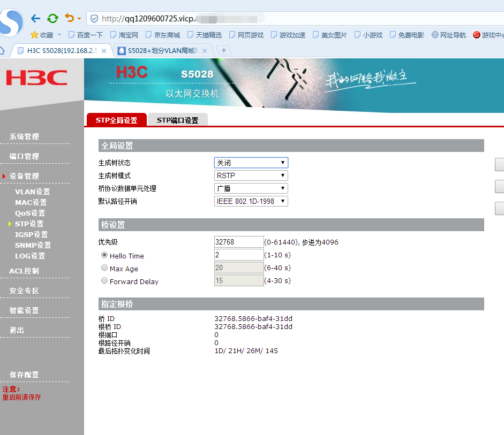Open VLAN设置 in sidebar
The image size is (504, 435).
pos(33,192)
